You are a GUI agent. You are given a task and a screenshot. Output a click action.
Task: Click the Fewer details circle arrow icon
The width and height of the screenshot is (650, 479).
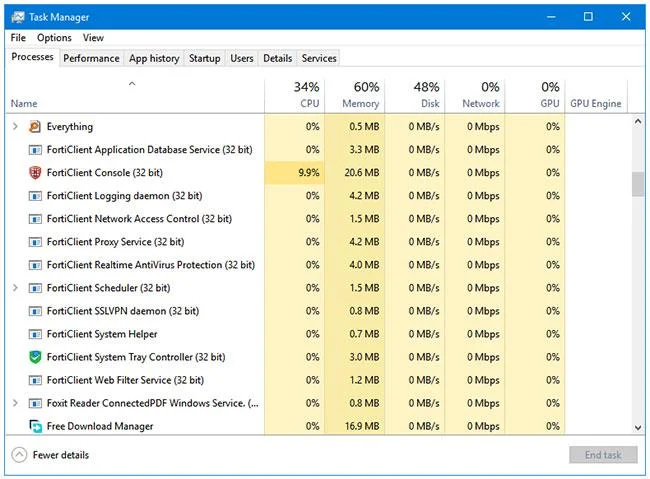click(19, 455)
